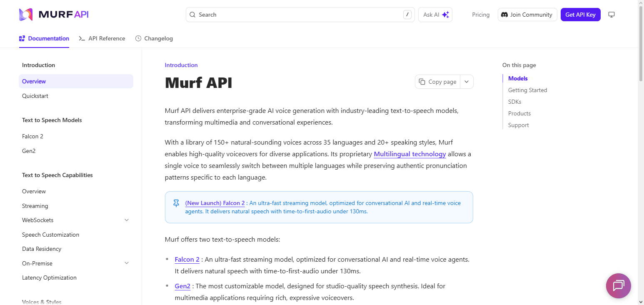Jump to the Getting Started section

click(527, 90)
